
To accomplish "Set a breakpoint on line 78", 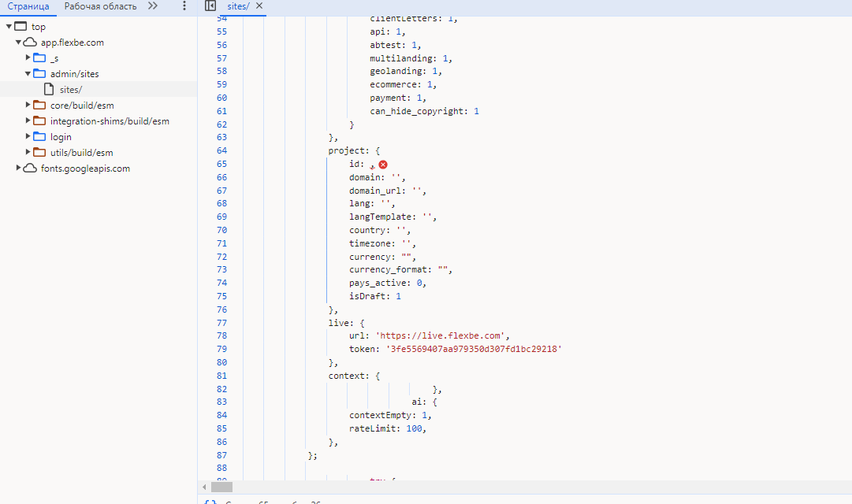I will click(221, 336).
